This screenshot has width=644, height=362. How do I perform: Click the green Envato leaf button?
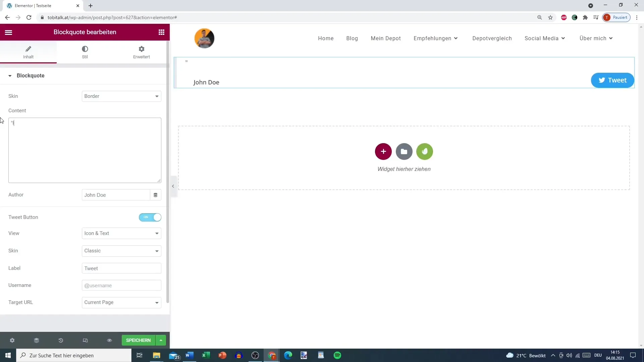pos(425,152)
